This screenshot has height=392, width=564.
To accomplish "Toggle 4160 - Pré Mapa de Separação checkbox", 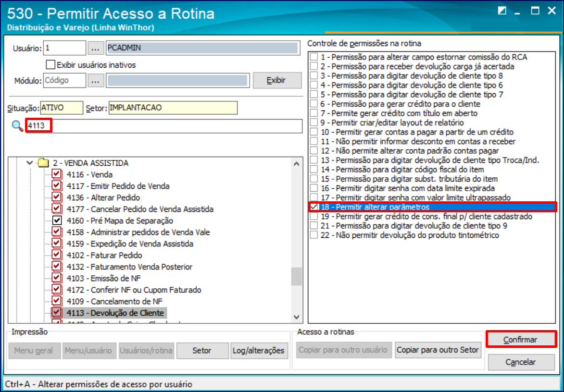I will click(57, 220).
